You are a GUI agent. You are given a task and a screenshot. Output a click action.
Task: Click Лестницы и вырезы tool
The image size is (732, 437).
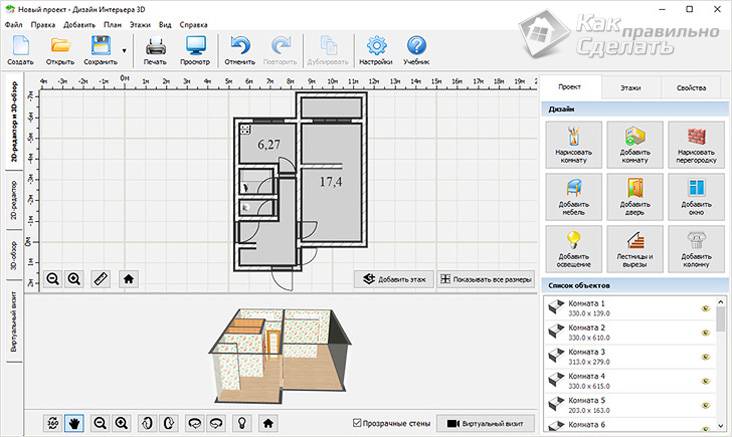(635, 249)
